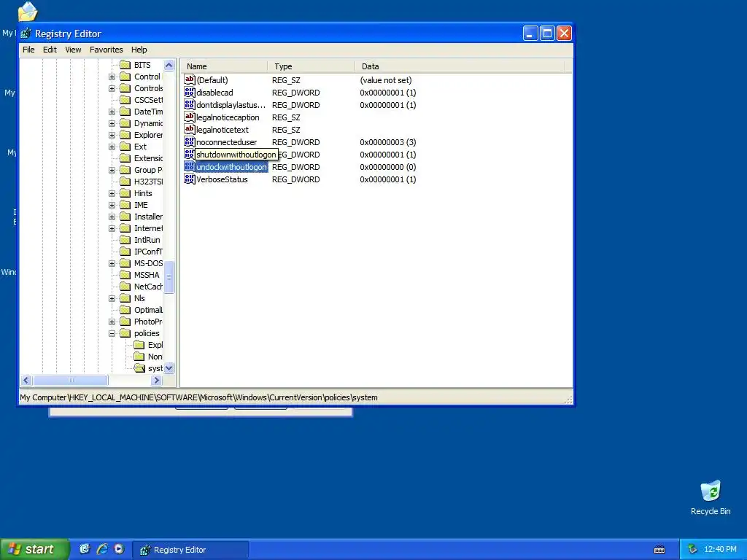Click the on-screen keyboard tray icon
This screenshot has width=747, height=560.
tap(659, 550)
